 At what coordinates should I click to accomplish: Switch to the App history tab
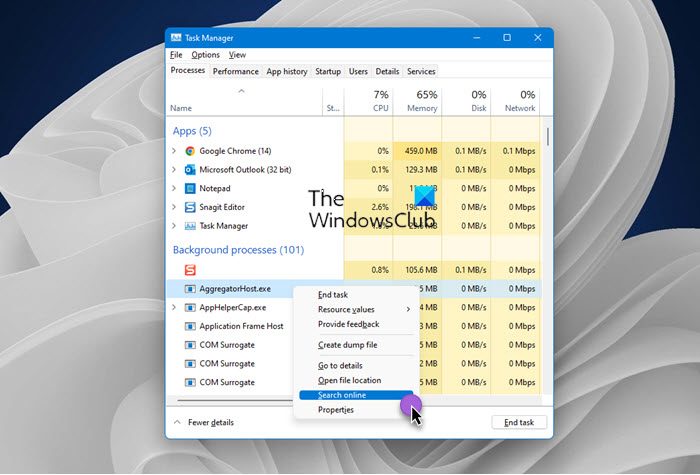coord(287,71)
